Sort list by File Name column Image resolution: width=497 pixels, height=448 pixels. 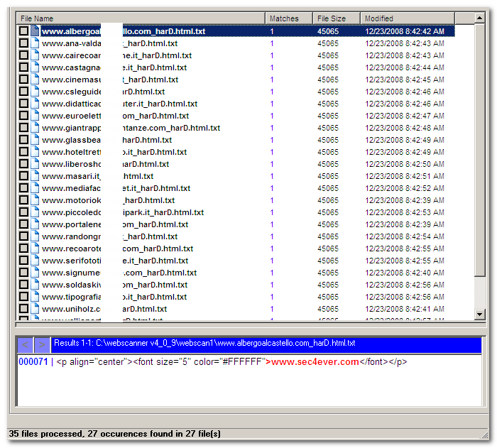click(141, 18)
